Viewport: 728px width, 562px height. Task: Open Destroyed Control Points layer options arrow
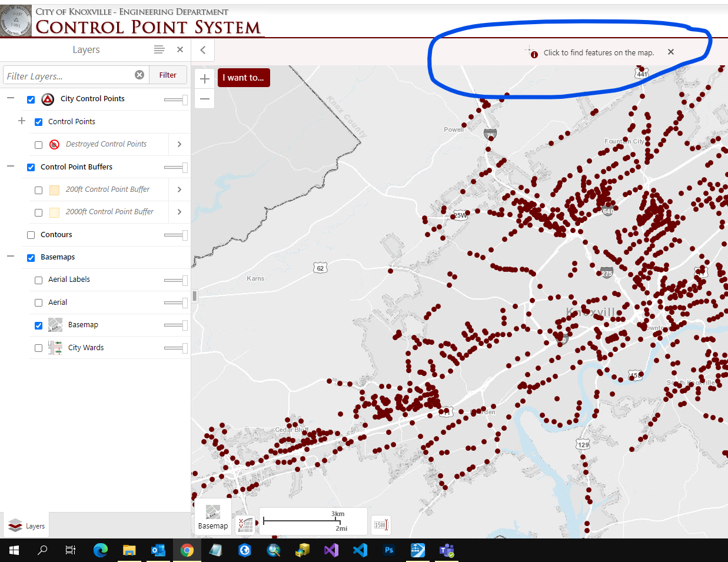point(179,144)
